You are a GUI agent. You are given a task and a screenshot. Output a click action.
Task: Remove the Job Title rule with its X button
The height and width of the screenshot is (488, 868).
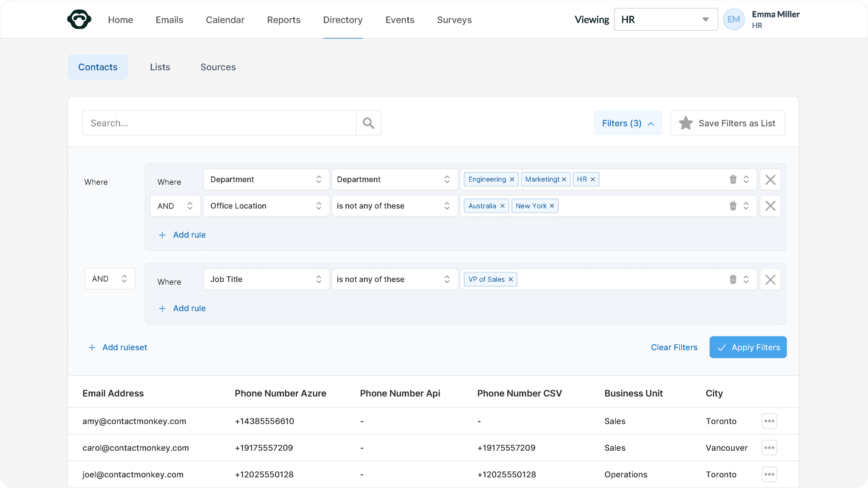(770, 279)
